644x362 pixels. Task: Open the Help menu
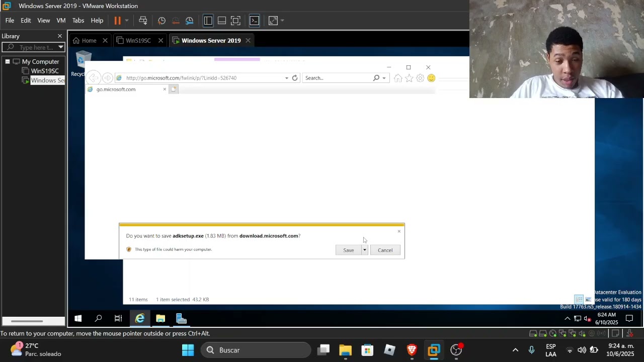click(97, 21)
